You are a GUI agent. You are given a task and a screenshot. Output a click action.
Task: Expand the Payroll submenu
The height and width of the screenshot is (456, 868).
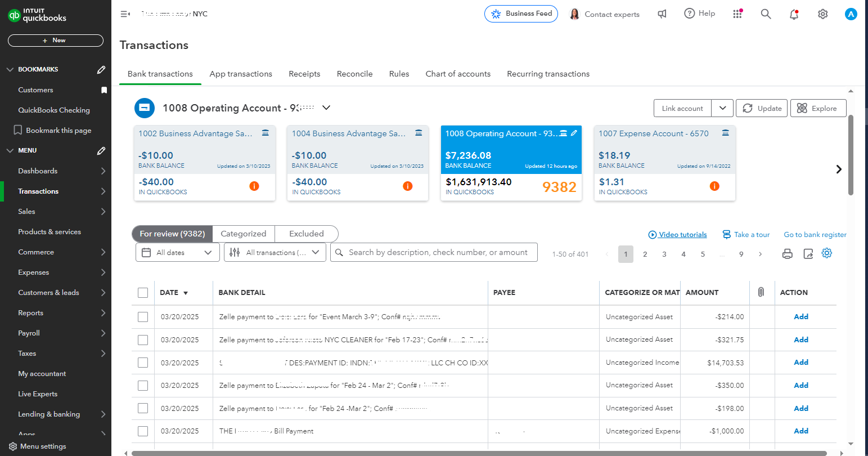[103, 333]
